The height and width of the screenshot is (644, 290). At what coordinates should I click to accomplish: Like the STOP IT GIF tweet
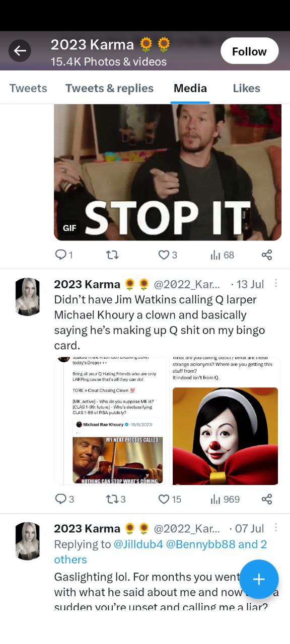pos(168,255)
